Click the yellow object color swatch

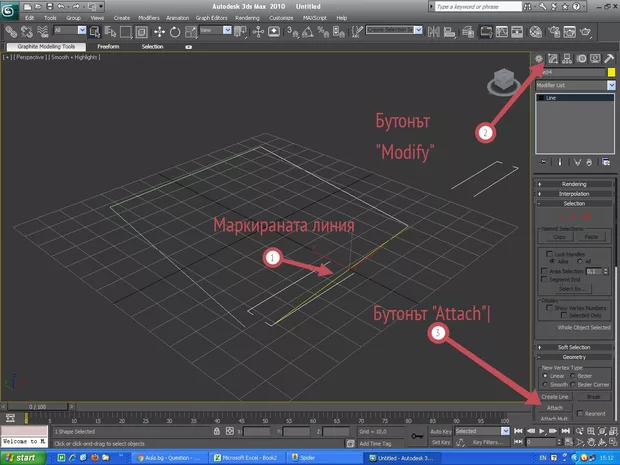[610, 73]
